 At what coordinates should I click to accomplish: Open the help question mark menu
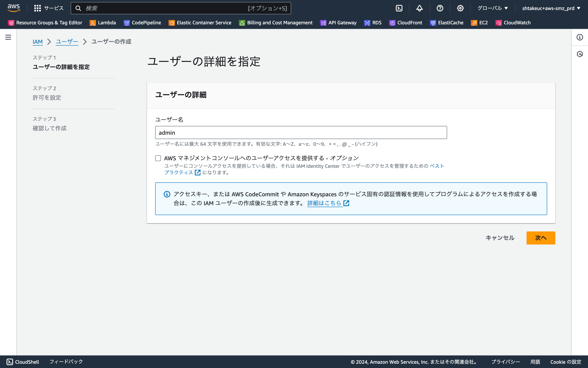click(x=440, y=8)
